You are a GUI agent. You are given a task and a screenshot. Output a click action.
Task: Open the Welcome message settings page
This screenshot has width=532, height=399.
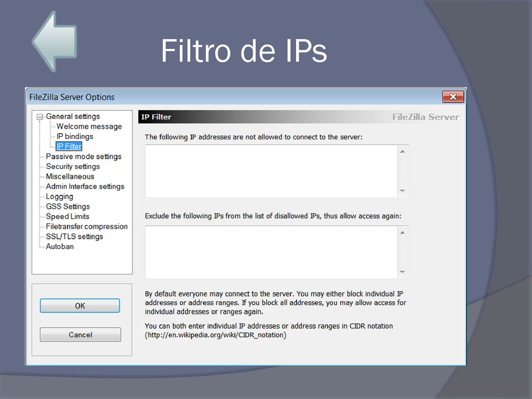(89, 127)
